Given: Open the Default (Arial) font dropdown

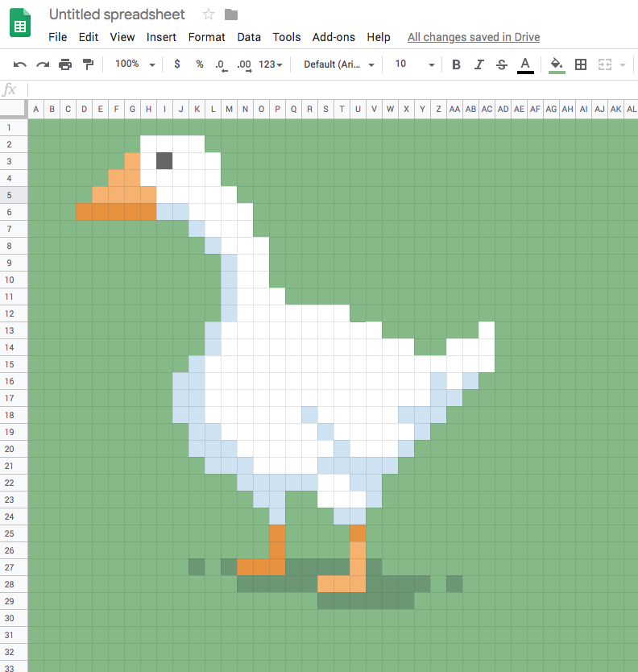Looking at the screenshot, I should pos(338,64).
